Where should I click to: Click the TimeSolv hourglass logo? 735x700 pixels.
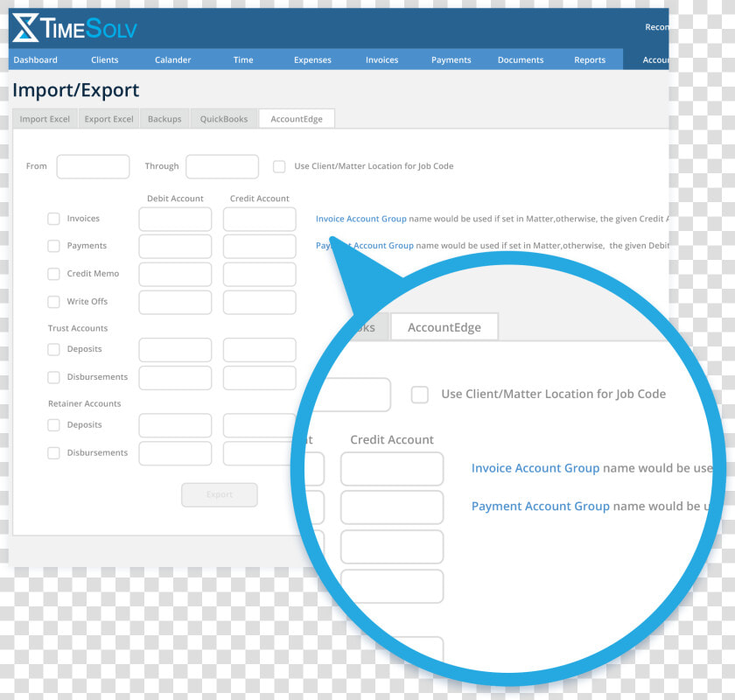25,28
